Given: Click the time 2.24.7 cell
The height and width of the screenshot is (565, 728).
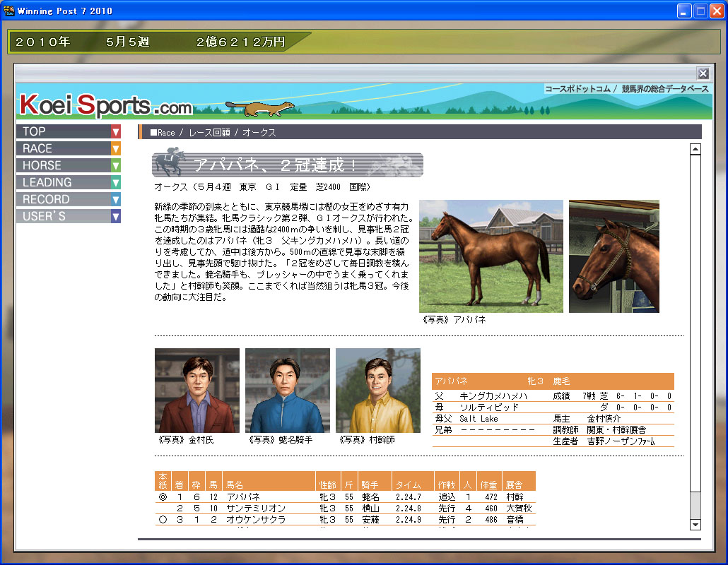Looking at the screenshot, I should (x=409, y=496).
